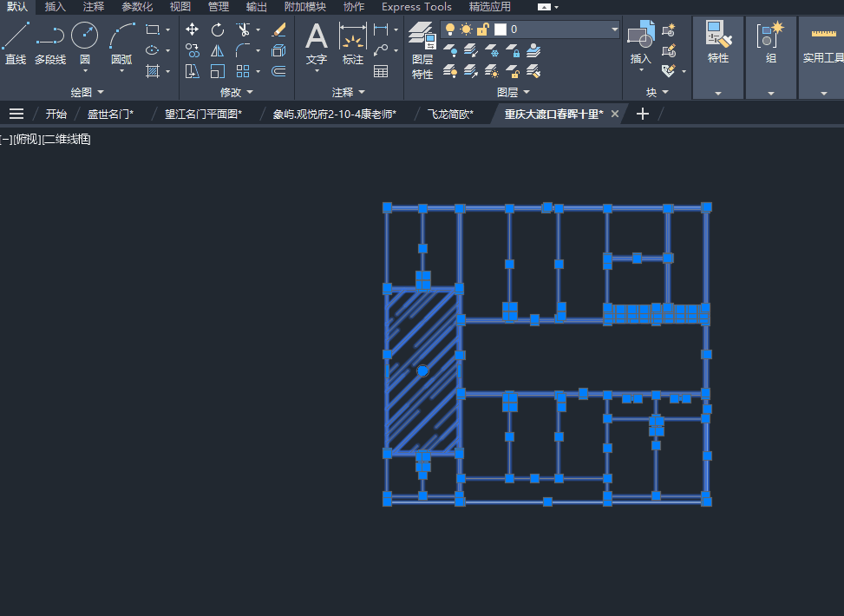
Task: Click the Mirror tool icon
Action: point(218,50)
